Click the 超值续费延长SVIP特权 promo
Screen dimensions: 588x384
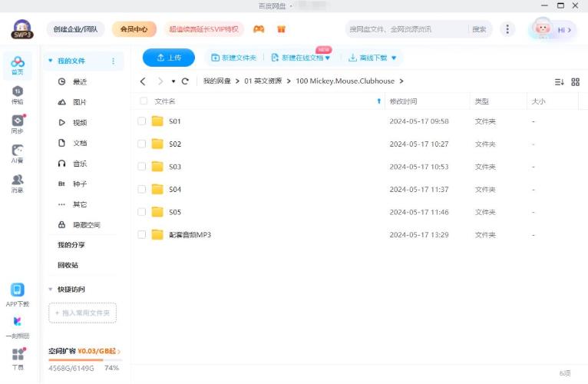(204, 29)
